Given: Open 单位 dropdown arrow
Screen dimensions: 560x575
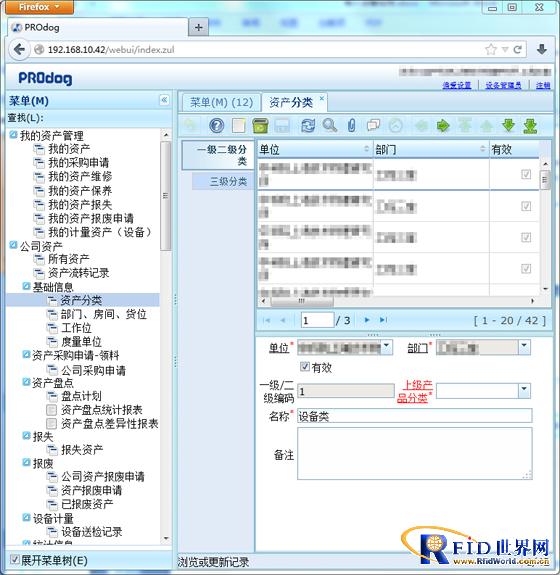Looking at the screenshot, I should 386,347.
